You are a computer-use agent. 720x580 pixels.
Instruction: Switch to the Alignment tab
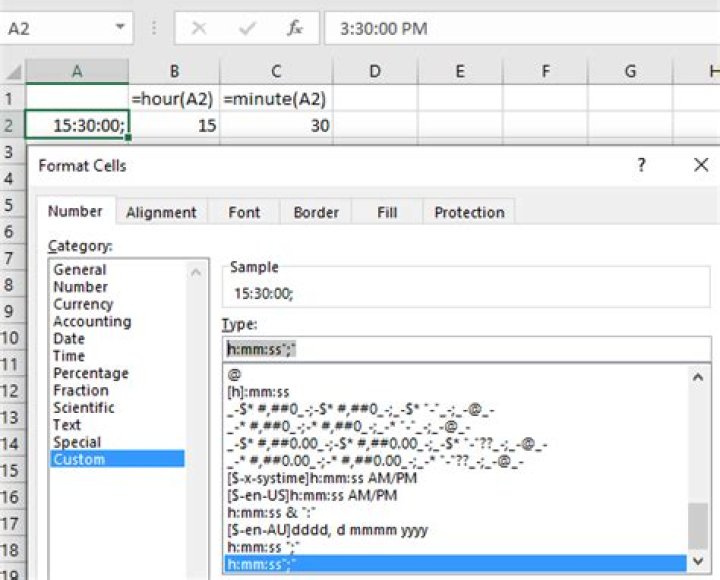(161, 212)
